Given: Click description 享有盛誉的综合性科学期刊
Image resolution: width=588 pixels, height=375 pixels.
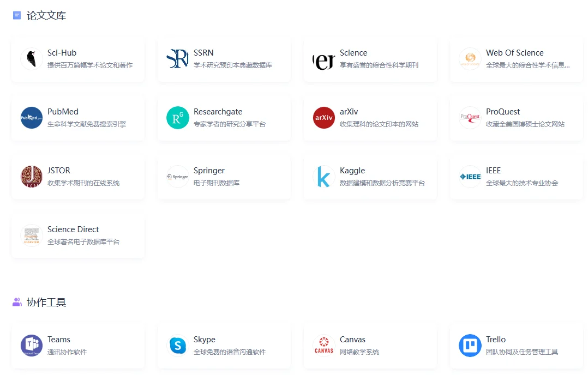Looking at the screenshot, I should pos(379,65).
